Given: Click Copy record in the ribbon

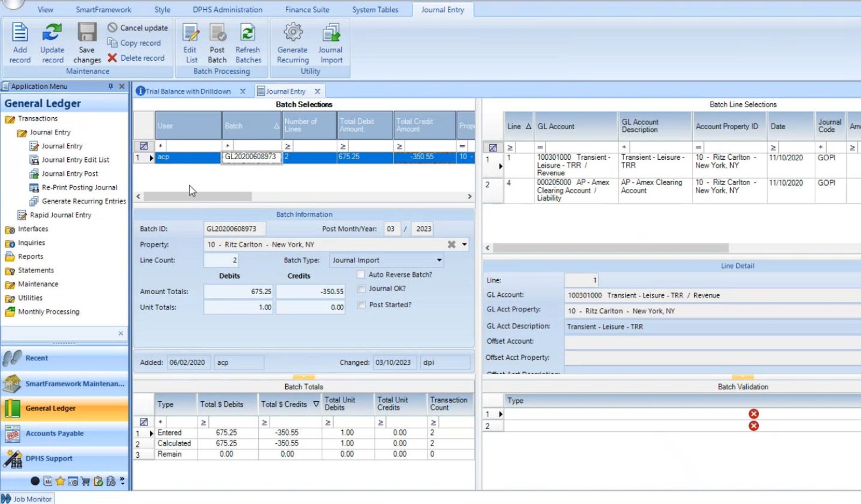Looking at the screenshot, I should click(135, 42).
